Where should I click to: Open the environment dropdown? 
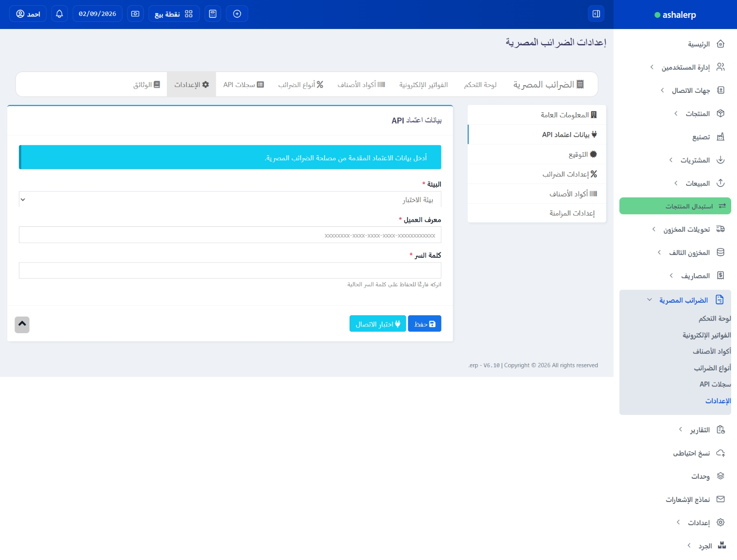click(x=230, y=200)
